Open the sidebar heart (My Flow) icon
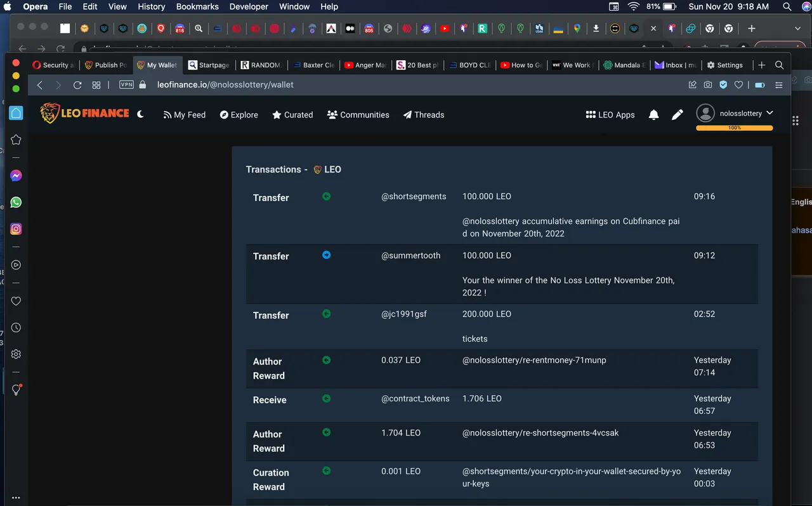Screen dimensions: 812x506 (x=16, y=301)
